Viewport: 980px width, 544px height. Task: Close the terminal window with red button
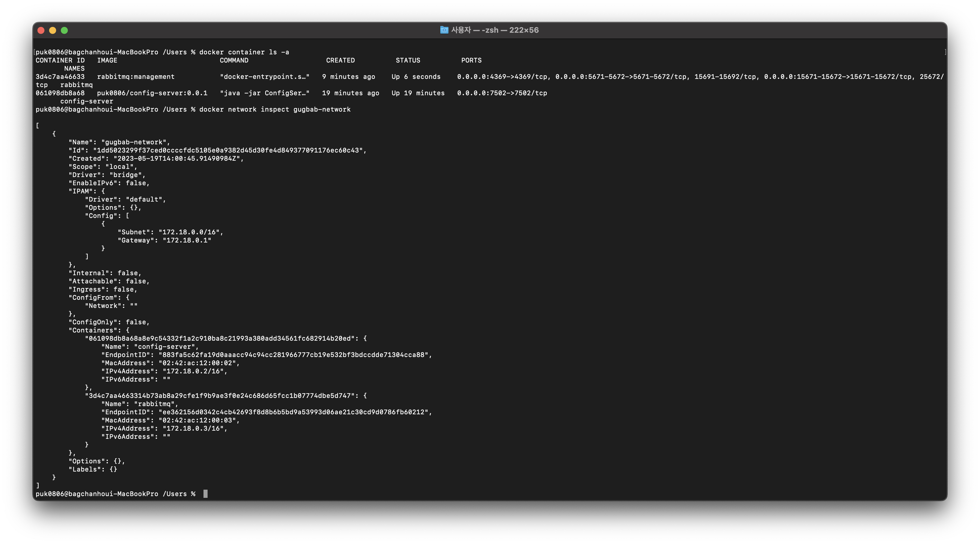tap(41, 30)
